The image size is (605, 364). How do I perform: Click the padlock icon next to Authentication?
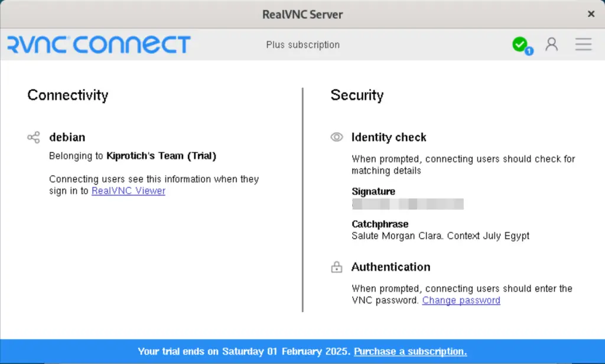click(x=336, y=266)
